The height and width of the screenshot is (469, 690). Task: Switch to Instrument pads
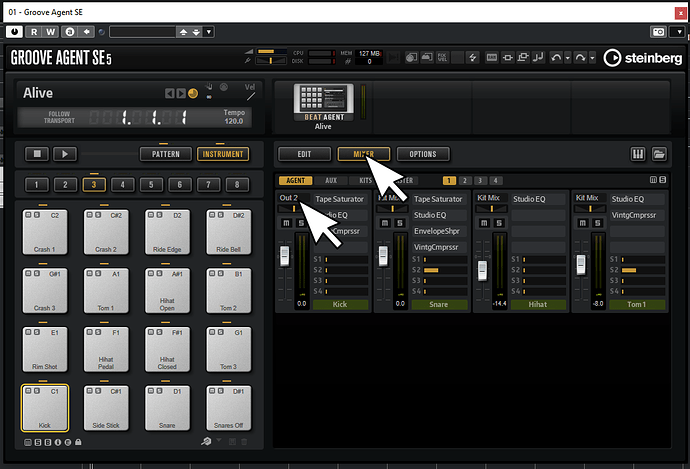tap(223, 154)
